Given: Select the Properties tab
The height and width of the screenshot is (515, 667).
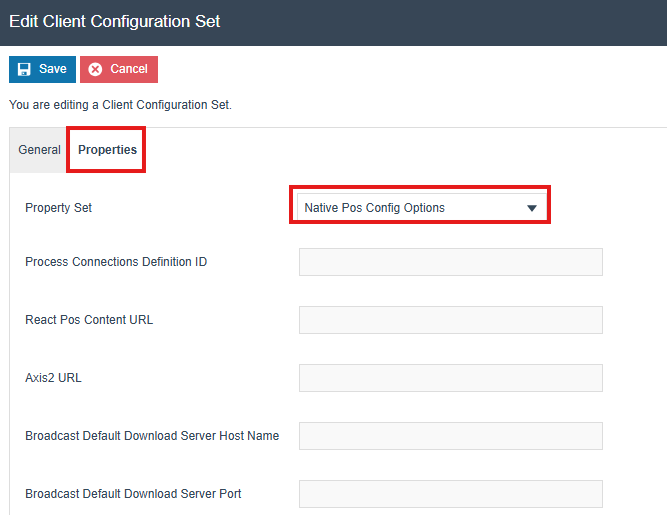Looking at the screenshot, I should click(107, 150).
